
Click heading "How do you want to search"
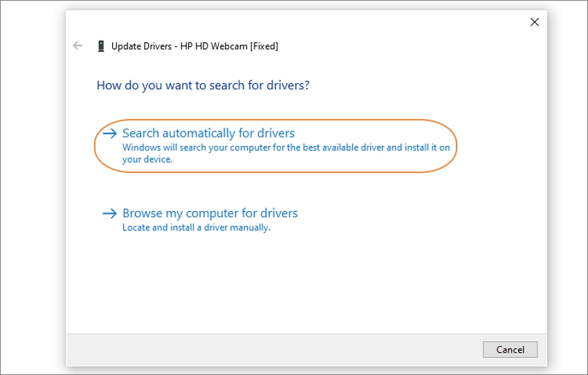click(x=203, y=86)
